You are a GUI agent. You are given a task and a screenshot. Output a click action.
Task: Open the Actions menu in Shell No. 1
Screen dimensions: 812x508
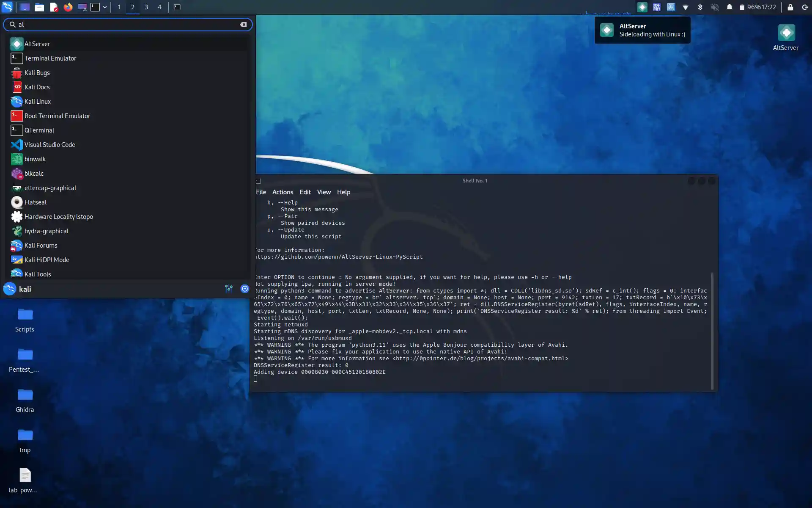point(283,192)
